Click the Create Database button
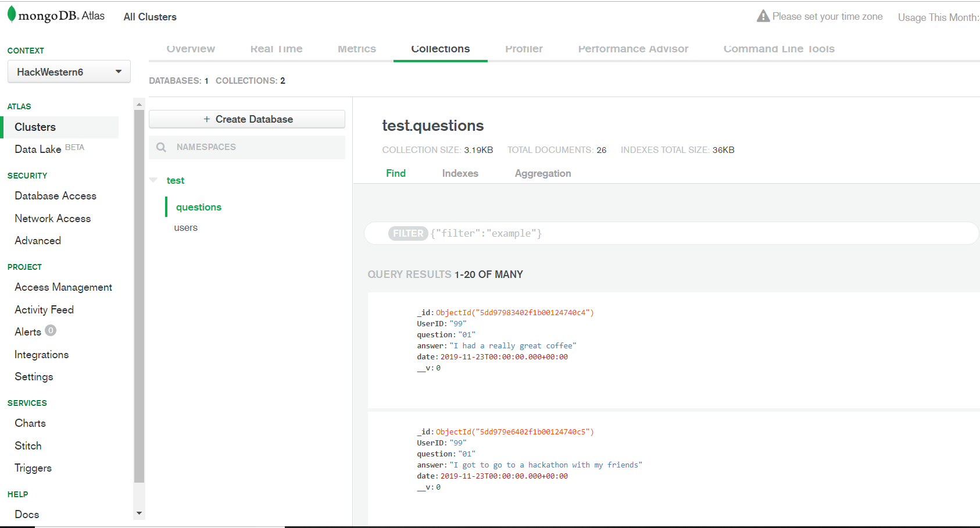980x528 pixels. [x=247, y=119]
